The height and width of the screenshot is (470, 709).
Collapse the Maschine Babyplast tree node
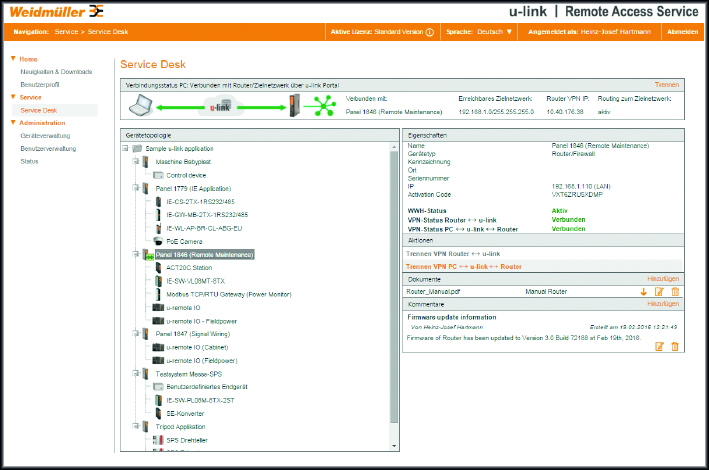tap(136, 161)
